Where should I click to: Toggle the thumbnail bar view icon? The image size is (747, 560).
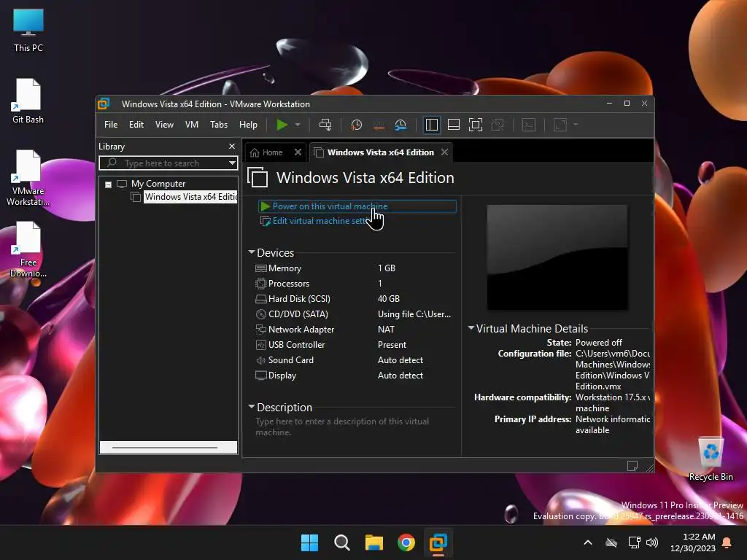tap(454, 125)
